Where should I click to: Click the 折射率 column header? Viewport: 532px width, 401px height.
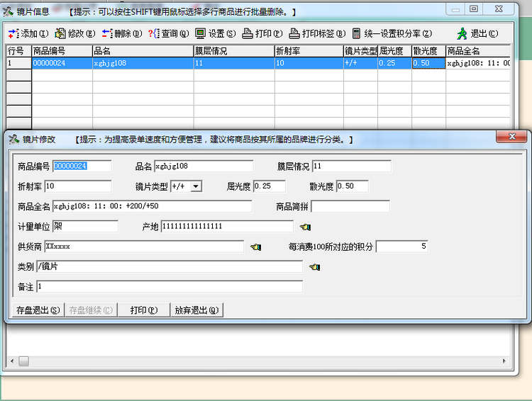coord(309,51)
